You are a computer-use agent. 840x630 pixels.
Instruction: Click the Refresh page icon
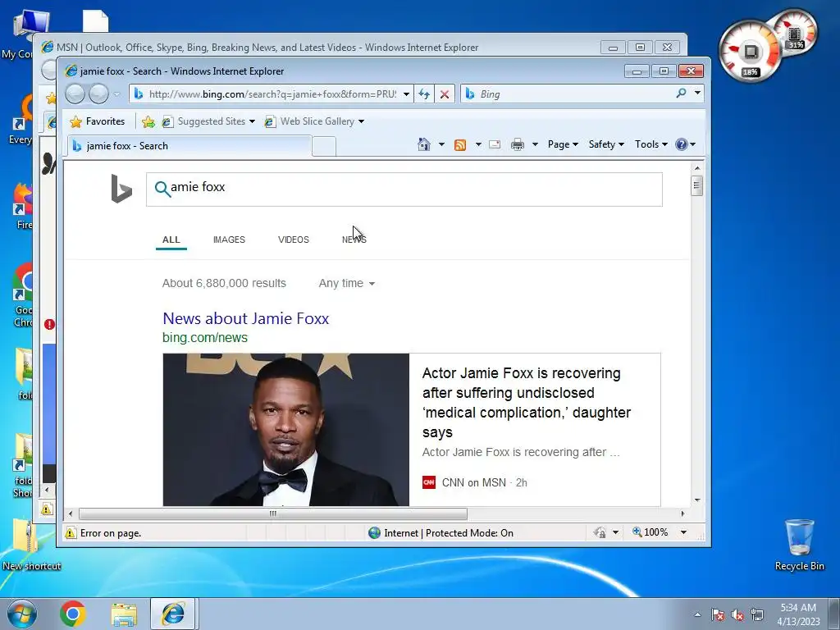[x=424, y=94]
